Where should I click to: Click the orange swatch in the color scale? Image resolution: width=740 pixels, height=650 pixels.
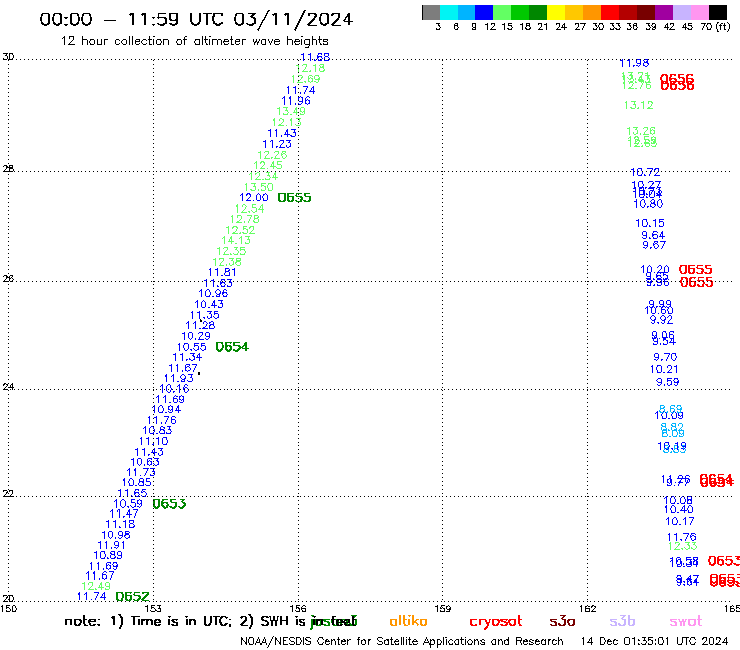click(x=592, y=12)
